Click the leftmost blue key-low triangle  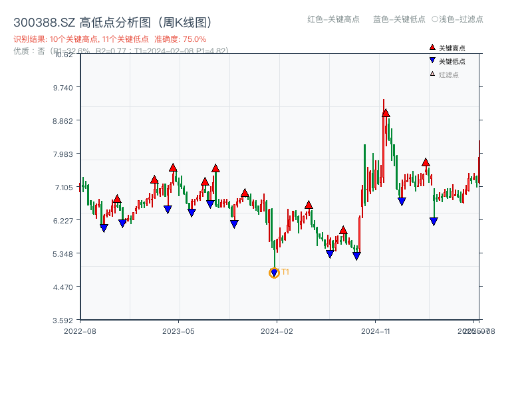coord(104,228)
